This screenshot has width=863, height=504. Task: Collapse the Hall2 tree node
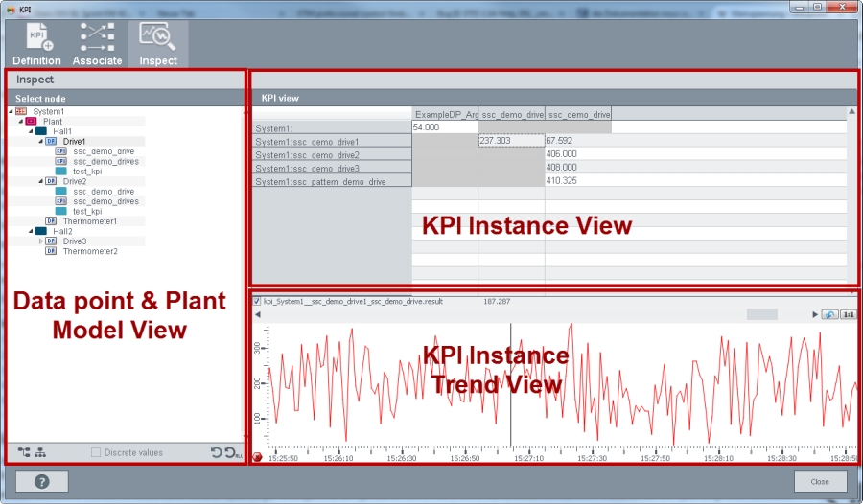point(31,231)
